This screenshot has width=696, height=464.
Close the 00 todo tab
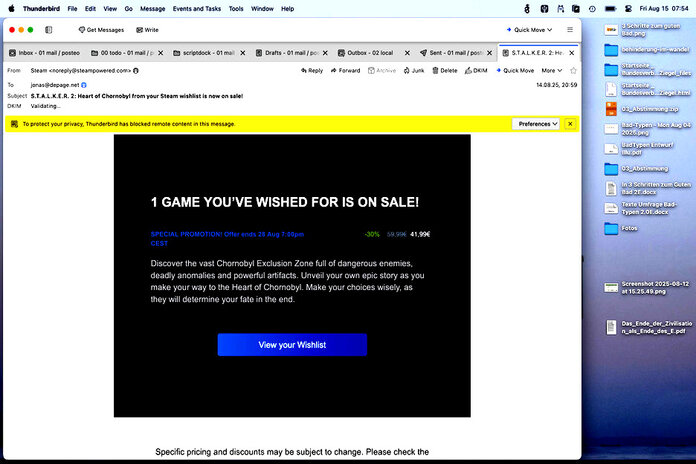[161, 53]
